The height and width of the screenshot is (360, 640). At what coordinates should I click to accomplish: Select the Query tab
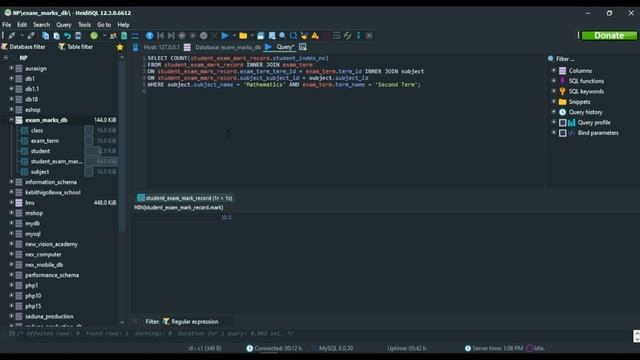click(280, 47)
